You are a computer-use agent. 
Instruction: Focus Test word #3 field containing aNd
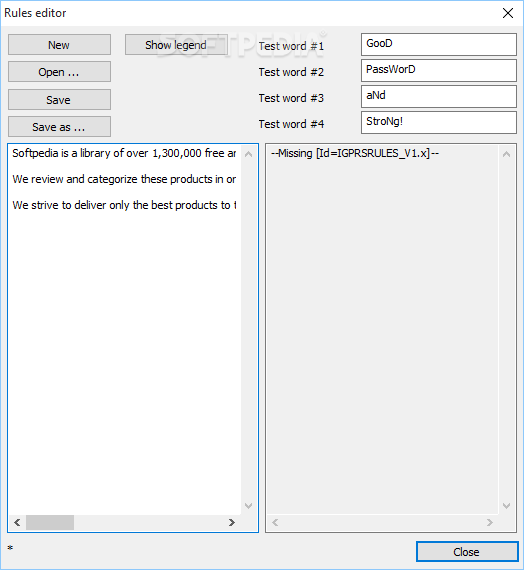tap(439, 96)
